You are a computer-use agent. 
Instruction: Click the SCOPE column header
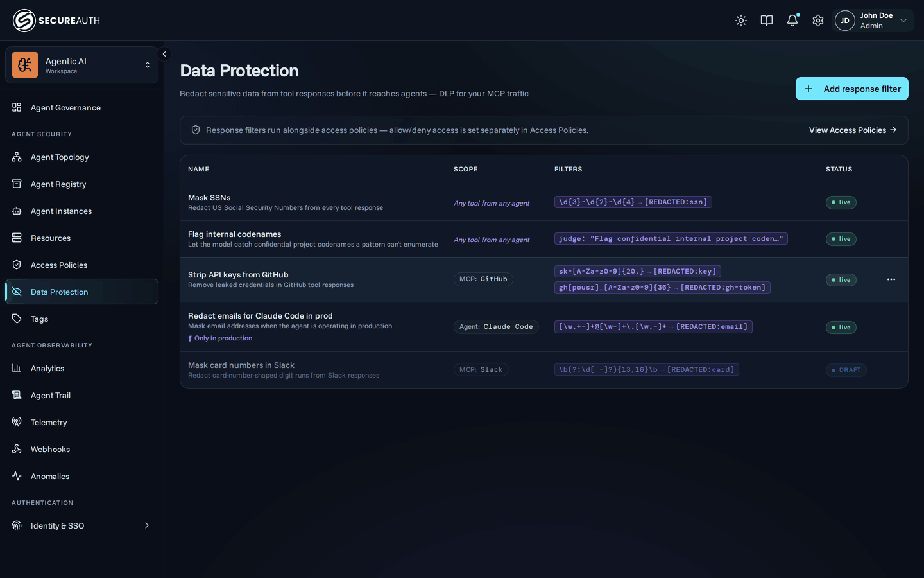[x=466, y=170]
